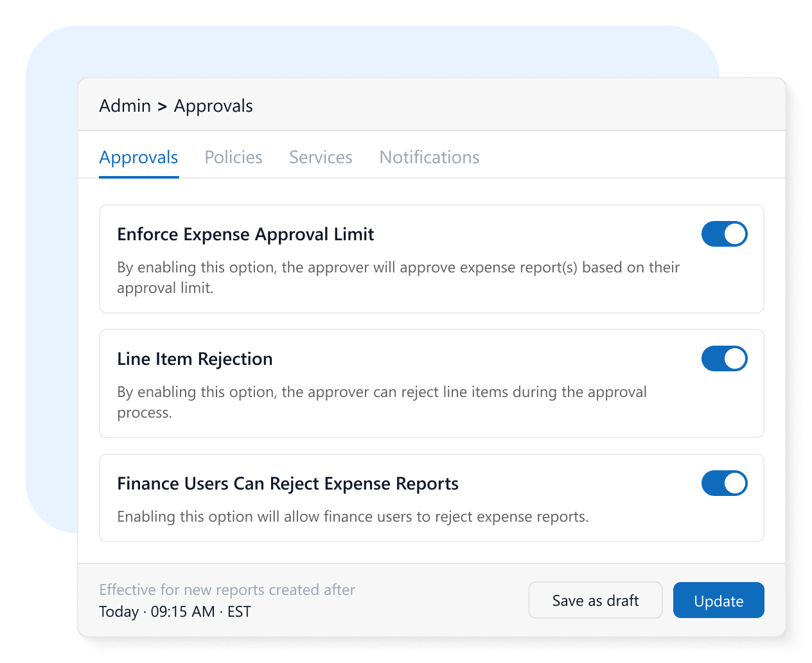Screen dimensions: 812x663
Task: Turn off the Line Item Rejection switch
Action: [724, 359]
